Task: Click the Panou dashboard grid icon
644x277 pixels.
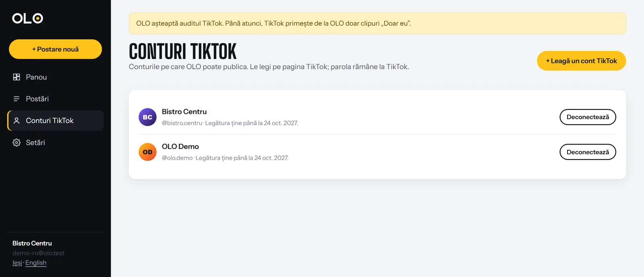Action: (x=17, y=77)
